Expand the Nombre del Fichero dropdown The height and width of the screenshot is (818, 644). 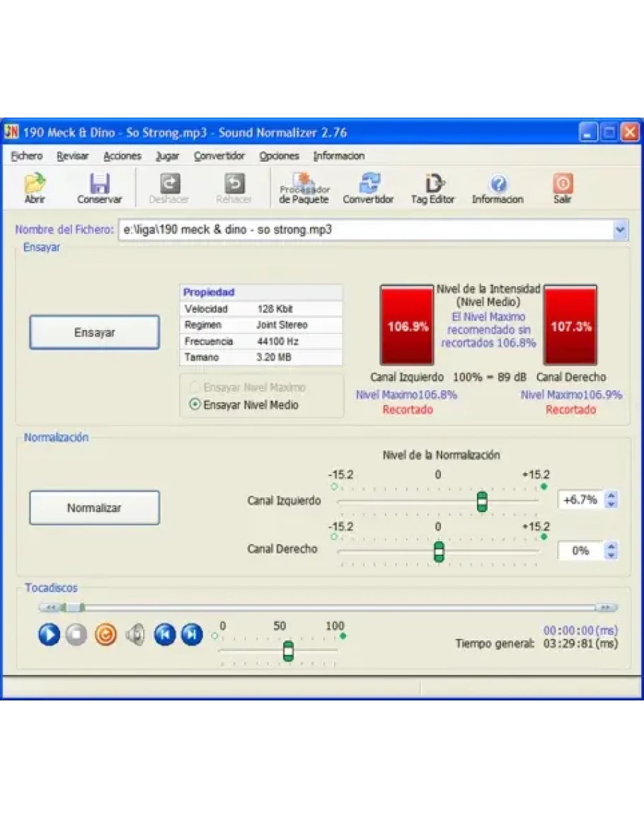(x=619, y=229)
